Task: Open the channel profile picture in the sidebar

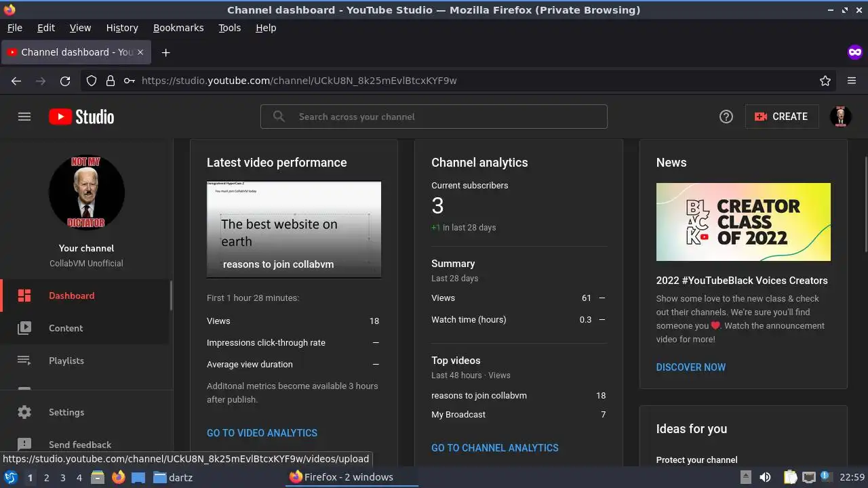Action: tap(87, 192)
